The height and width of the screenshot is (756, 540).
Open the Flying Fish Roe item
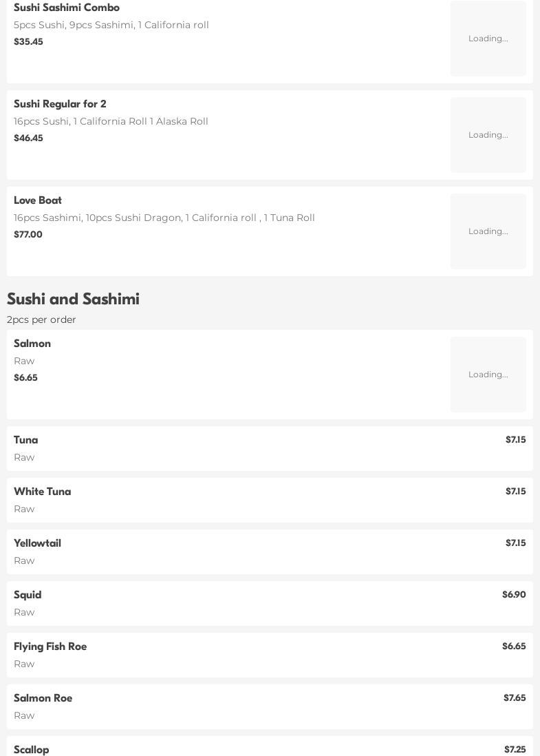click(50, 647)
